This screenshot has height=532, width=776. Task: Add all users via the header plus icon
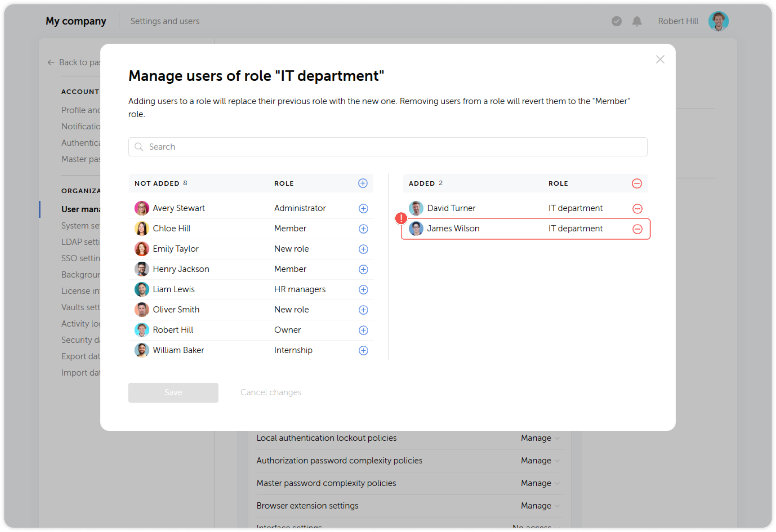[362, 183]
